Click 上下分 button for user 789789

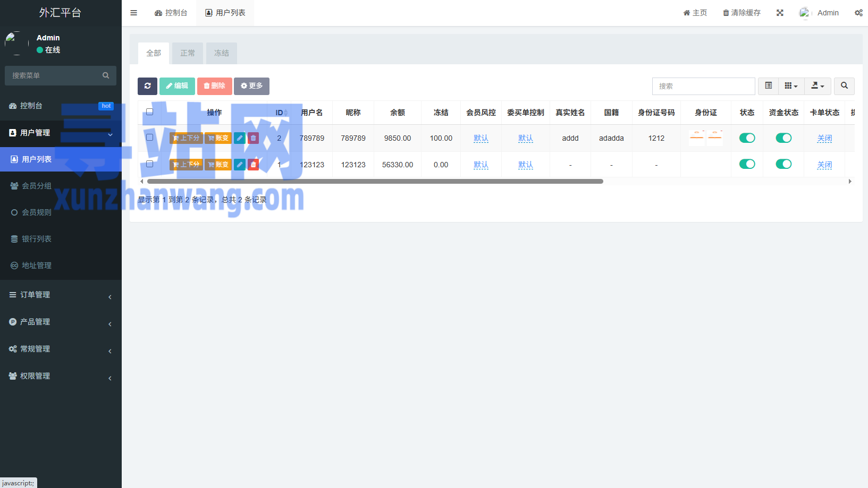[x=186, y=138]
